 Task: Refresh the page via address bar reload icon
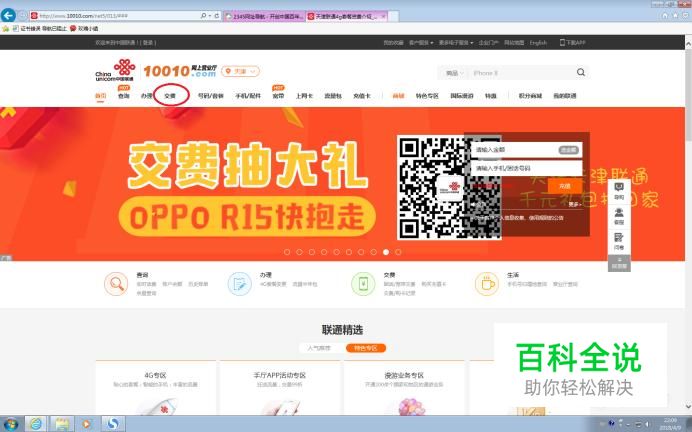217,15
